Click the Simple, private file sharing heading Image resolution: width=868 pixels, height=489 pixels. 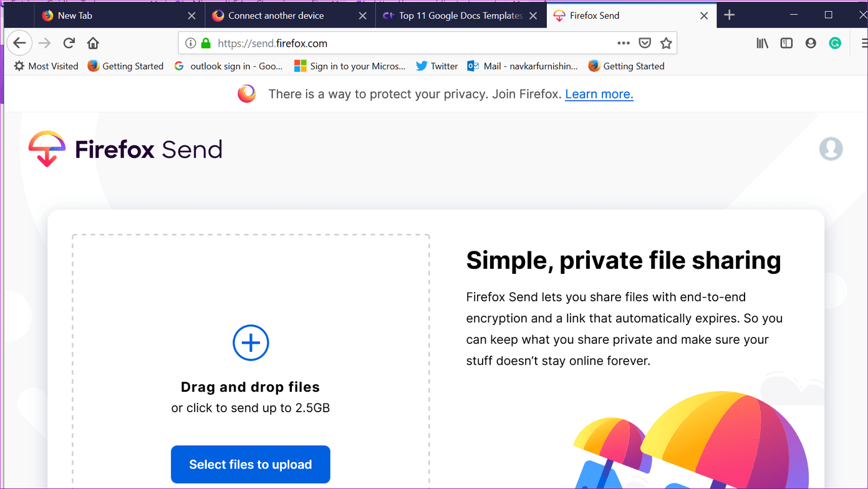click(x=624, y=260)
